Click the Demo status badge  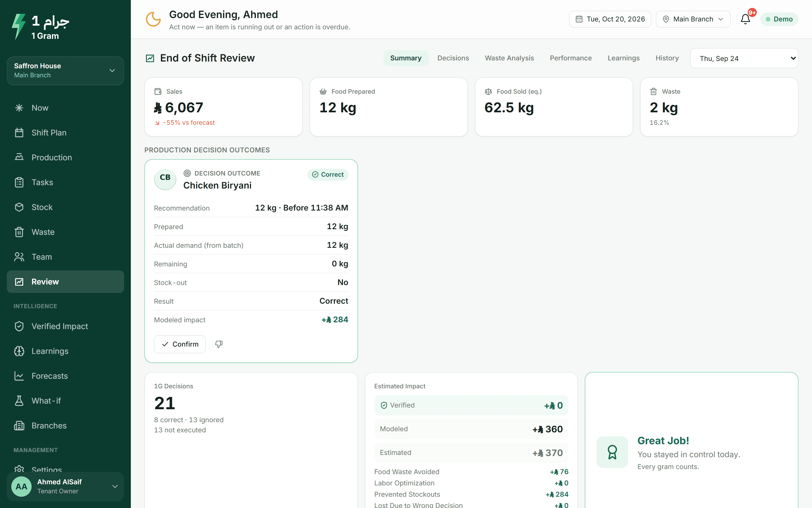coord(779,19)
